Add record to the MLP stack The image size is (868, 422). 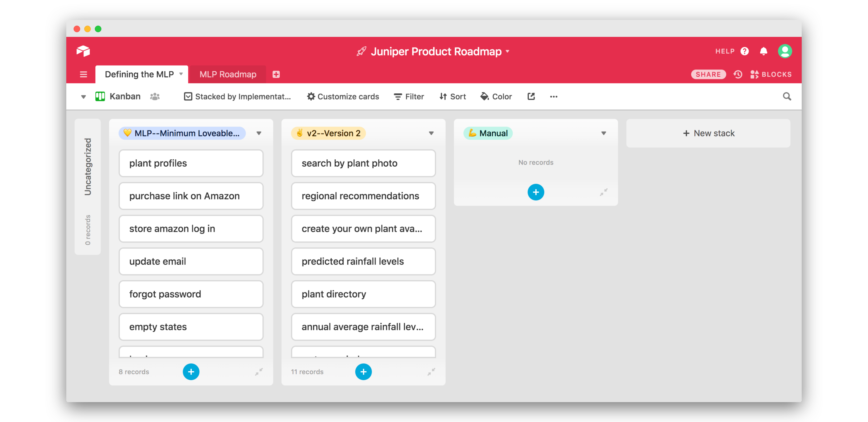pyautogui.click(x=191, y=371)
